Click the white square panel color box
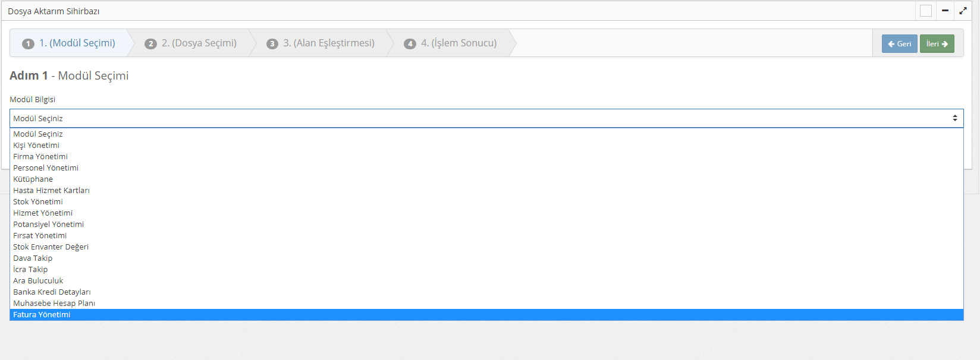This screenshot has height=360, width=980. point(926,11)
